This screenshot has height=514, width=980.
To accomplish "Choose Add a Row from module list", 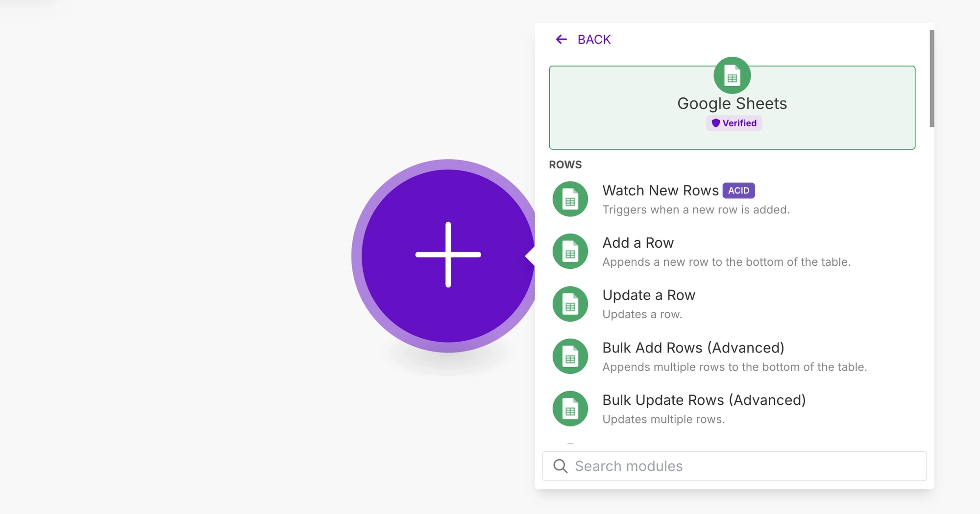I will 637,243.
